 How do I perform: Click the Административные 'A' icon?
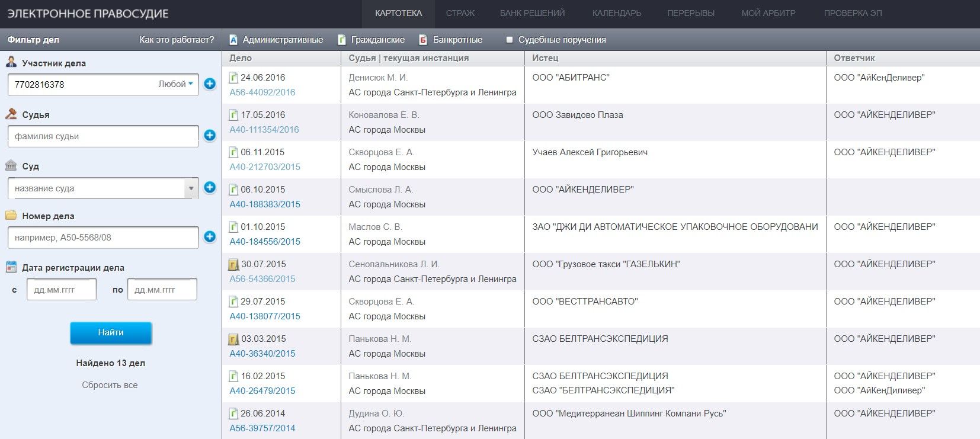pos(233,40)
